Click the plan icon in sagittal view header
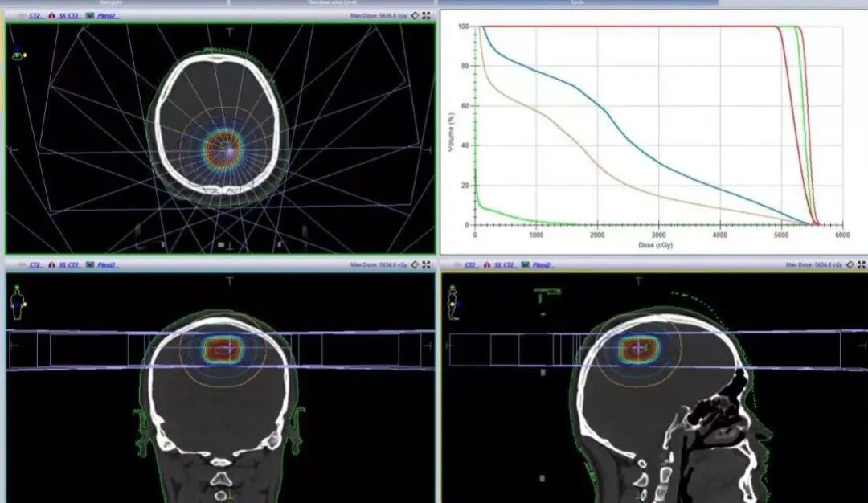The image size is (868, 503). 526,265
